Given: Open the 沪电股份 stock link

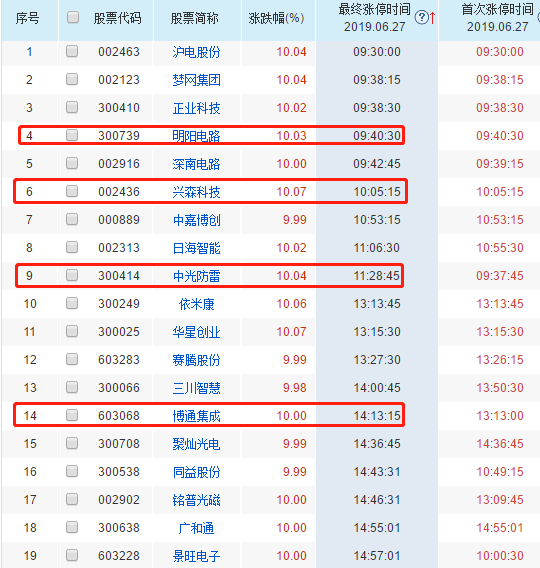Looking at the screenshot, I should click(196, 52).
